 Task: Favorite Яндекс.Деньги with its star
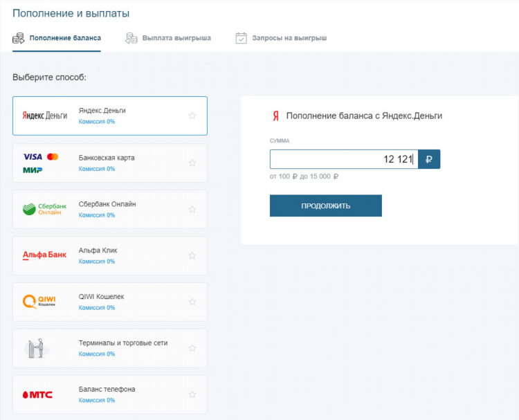[192, 116]
